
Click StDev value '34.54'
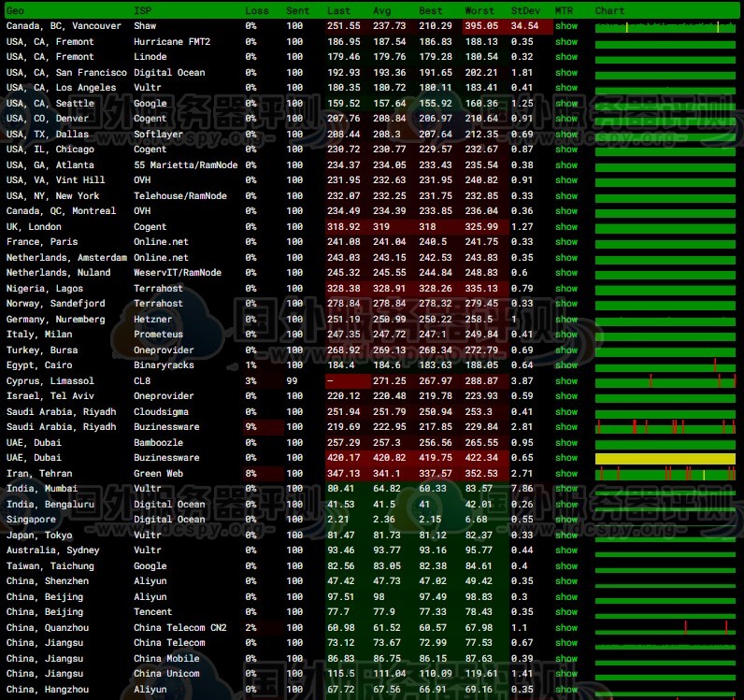[x=524, y=26]
